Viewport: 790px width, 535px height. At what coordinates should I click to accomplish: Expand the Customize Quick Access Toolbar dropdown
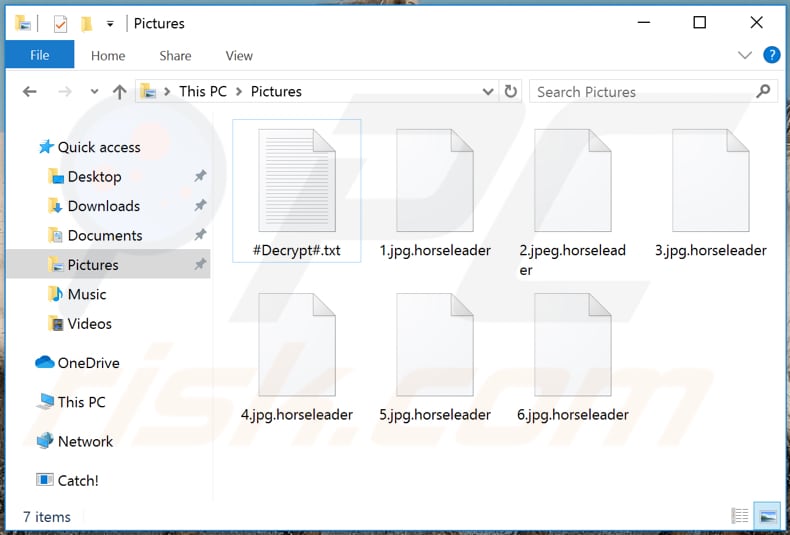pos(110,23)
